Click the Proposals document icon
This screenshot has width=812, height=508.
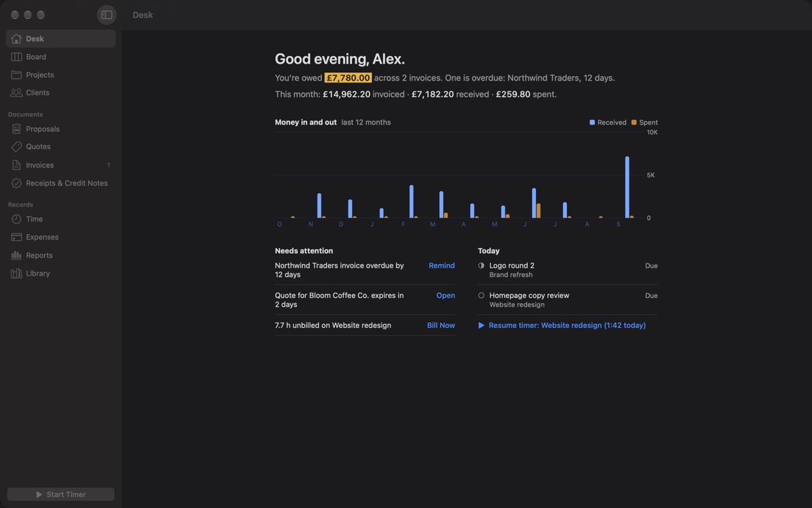(x=16, y=129)
